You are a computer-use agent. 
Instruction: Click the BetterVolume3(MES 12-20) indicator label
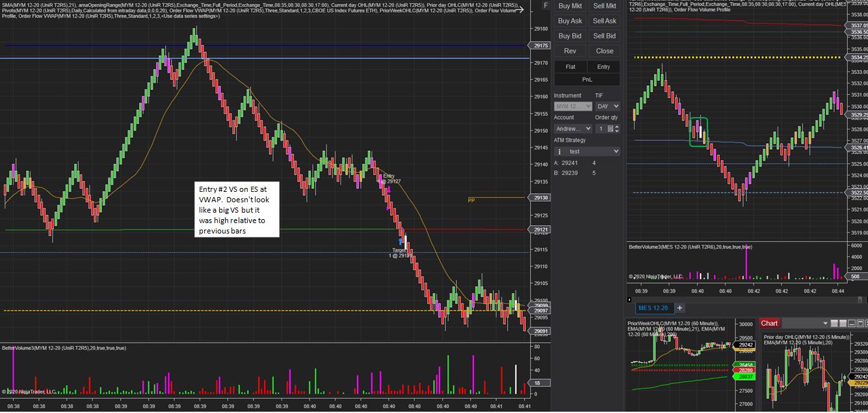click(x=690, y=247)
